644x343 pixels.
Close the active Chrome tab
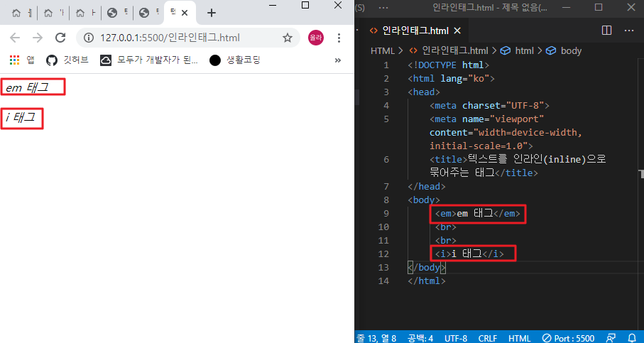(x=185, y=13)
